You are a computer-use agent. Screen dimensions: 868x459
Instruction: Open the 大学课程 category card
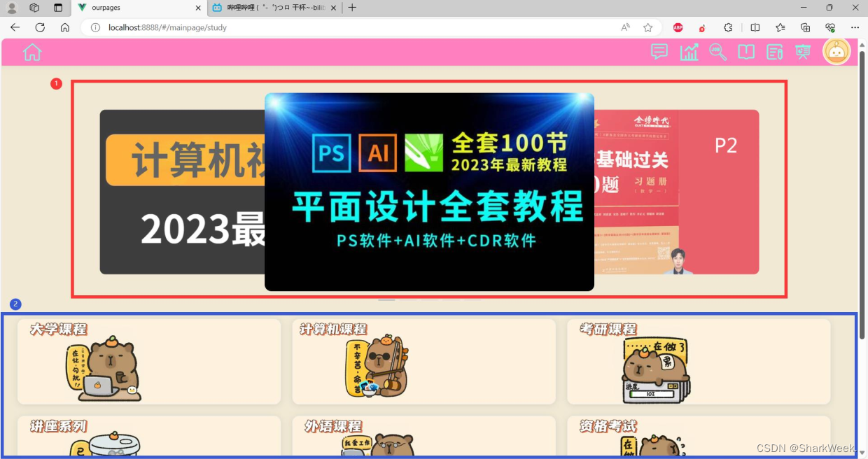click(x=149, y=362)
